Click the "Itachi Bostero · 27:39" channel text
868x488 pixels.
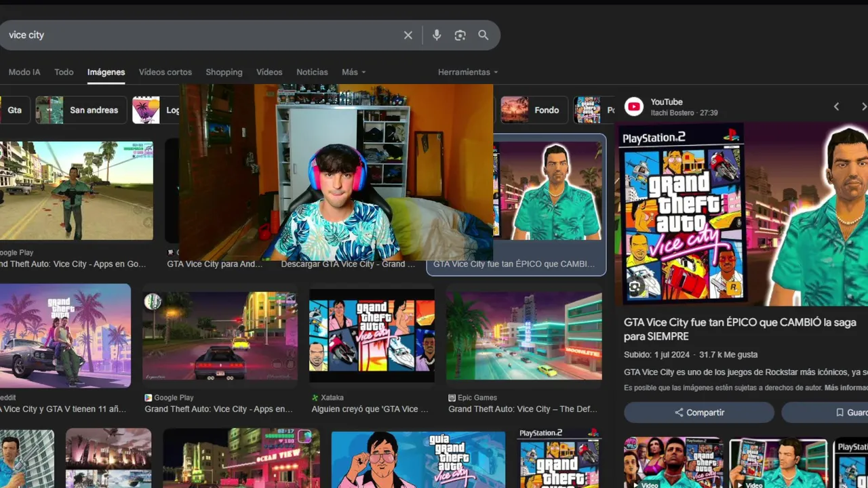click(684, 113)
